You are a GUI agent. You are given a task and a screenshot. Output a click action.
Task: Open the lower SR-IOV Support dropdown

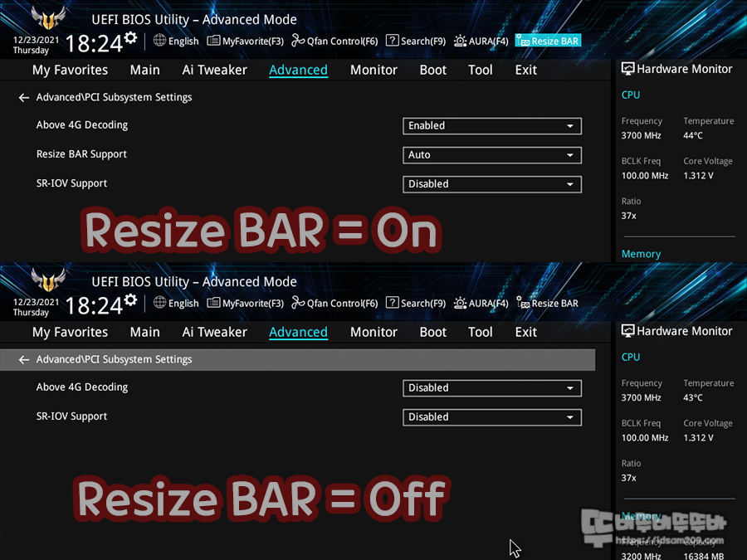[x=492, y=417]
